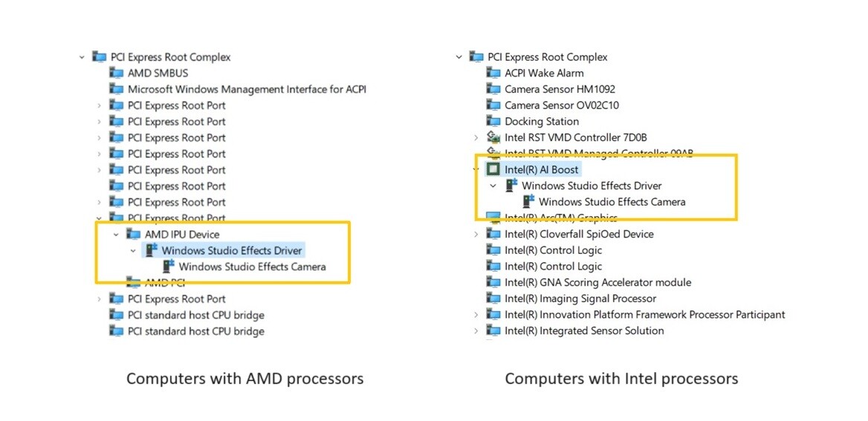Select Microsoft Windows Management Interface for ACPI
Screen dimensions: 868x421
pyautogui.click(x=247, y=89)
